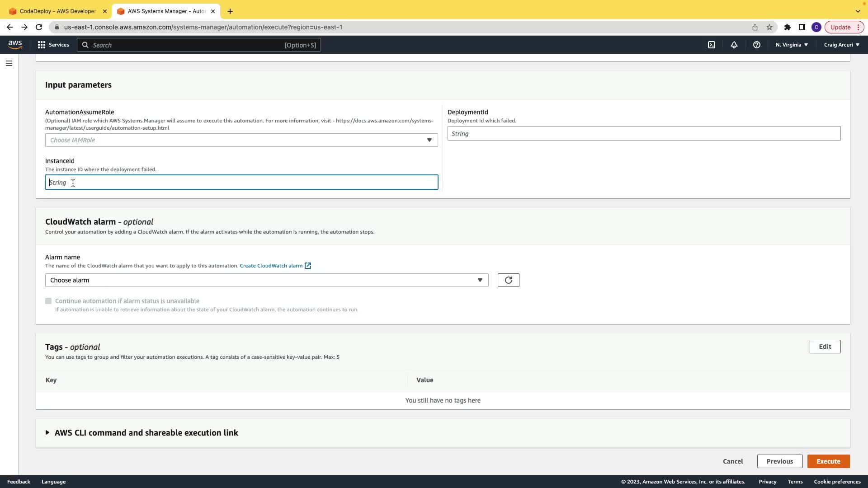Screen dimensions: 868x488
Task: Open the Choose alarm dropdown
Action: pos(266,280)
